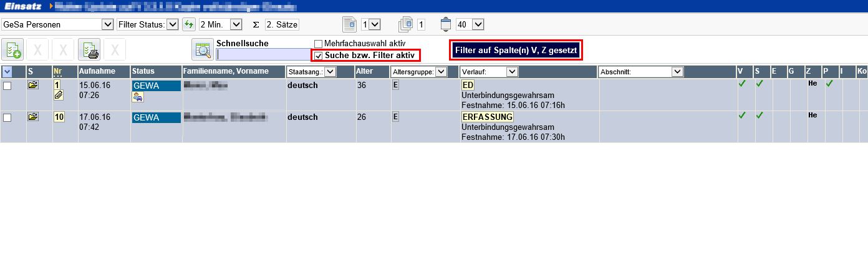
Task: Open the Verlauf column filter dropdown
Action: tap(489, 72)
